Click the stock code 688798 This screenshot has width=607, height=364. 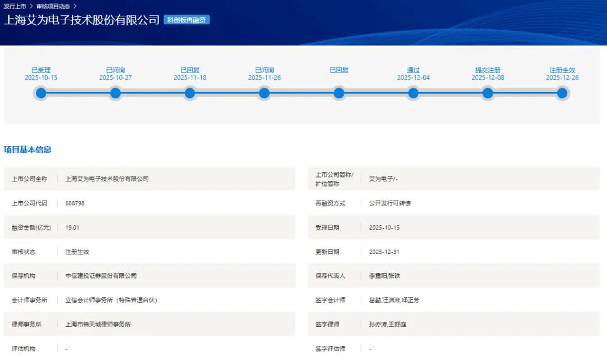tap(75, 203)
